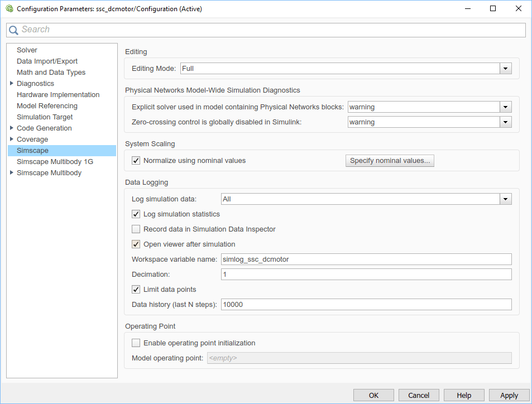Select Solver in the category tree
532x404 pixels.
pos(27,50)
